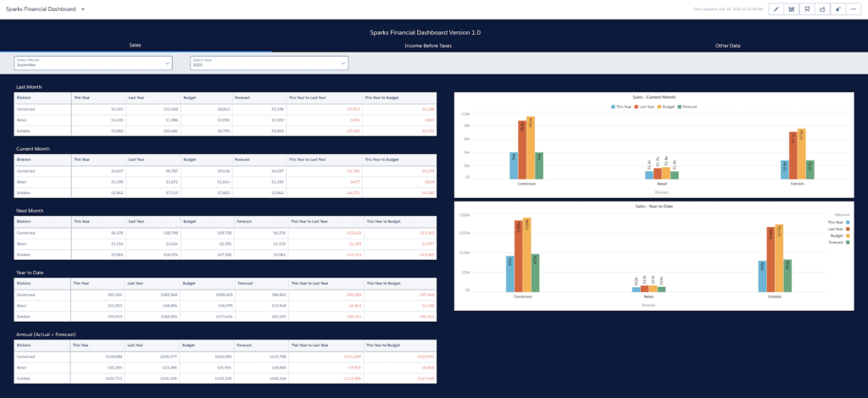Select Retail row in Annual table
Image resolution: width=868 pixels, height=398 pixels.
point(225,368)
